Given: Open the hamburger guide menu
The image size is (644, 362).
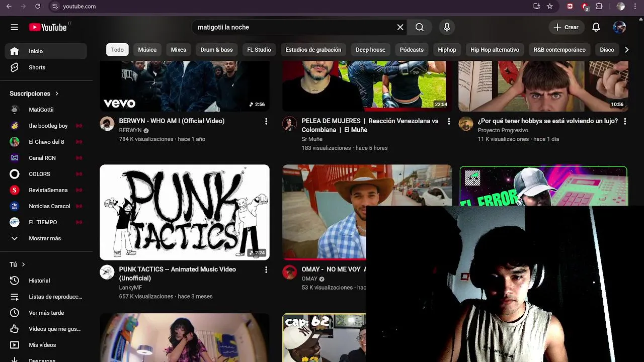Looking at the screenshot, I should (x=14, y=27).
